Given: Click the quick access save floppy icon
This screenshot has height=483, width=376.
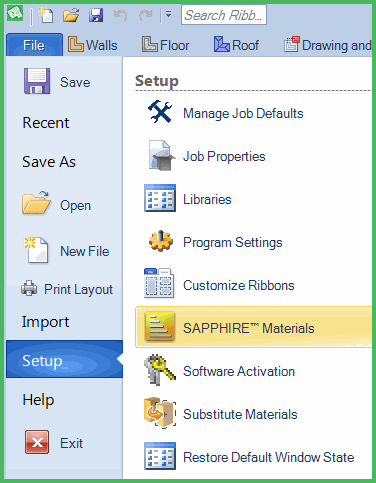Looking at the screenshot, I should [x=96, y=15].
